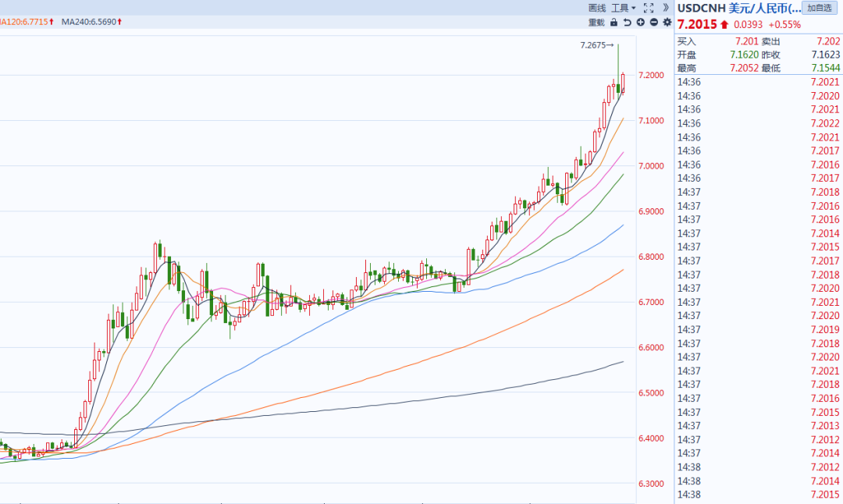
Task: Click the price change value 0.0393
Action: coord(748,25)
